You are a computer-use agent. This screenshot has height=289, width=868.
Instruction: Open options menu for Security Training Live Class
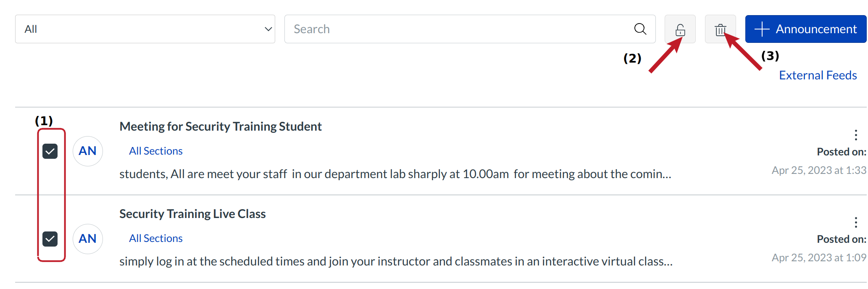tap(855, 222)
